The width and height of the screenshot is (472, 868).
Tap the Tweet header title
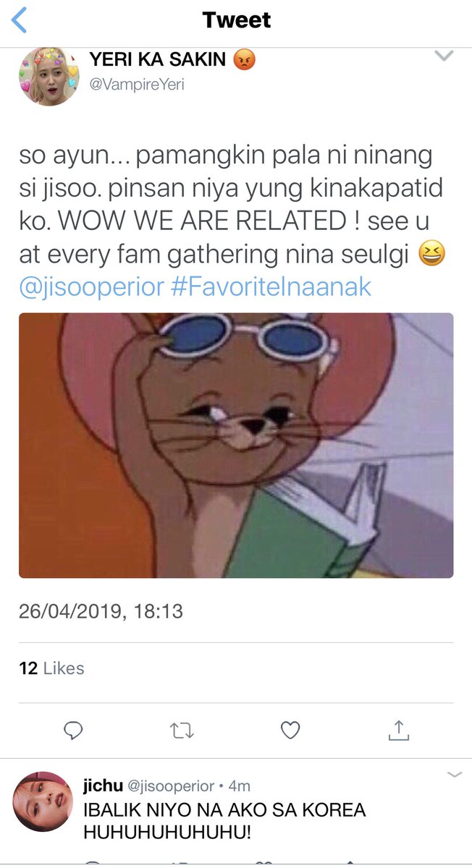tap(237, 20)
